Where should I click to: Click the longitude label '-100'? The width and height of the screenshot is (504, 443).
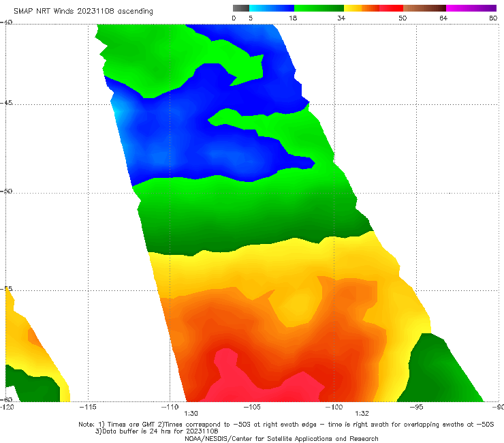coord(334,407)
